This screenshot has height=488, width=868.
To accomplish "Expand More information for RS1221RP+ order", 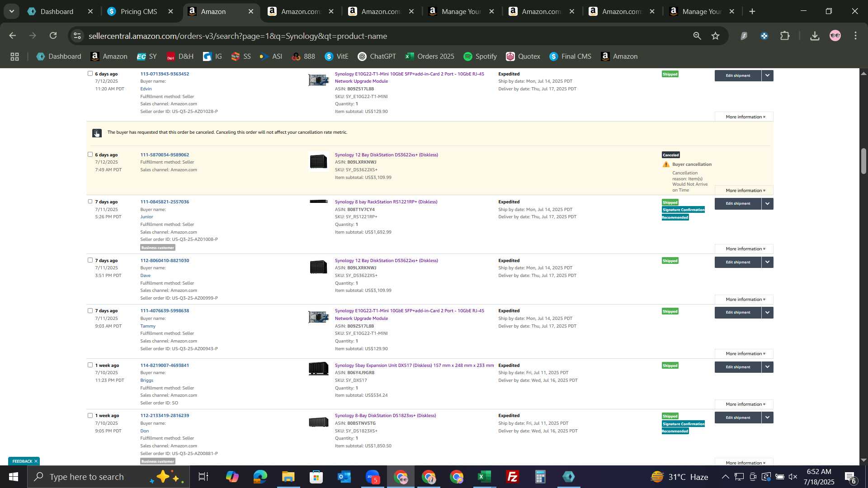I will click(x=744, y=249).
